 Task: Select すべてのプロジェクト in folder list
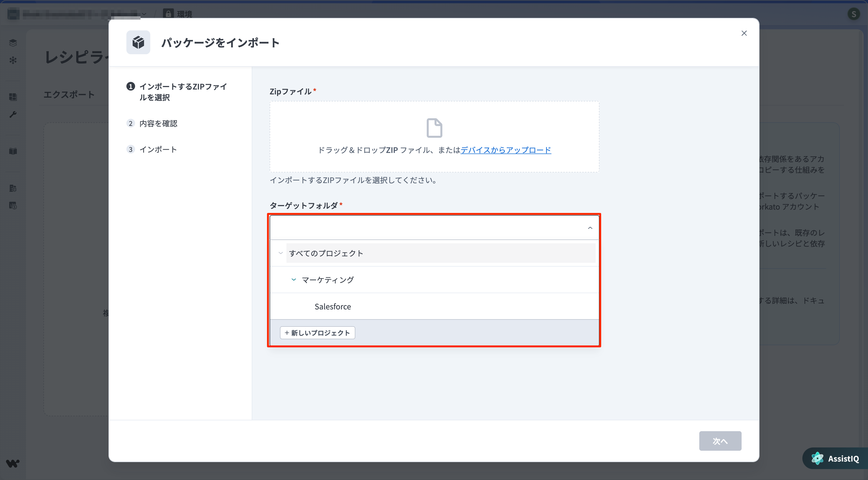tap(441, 253)
